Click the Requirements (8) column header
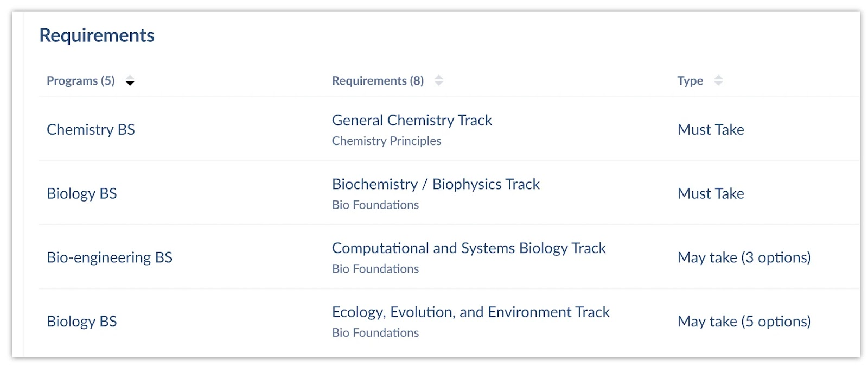 pyautogui.click(x=378, y=81)
